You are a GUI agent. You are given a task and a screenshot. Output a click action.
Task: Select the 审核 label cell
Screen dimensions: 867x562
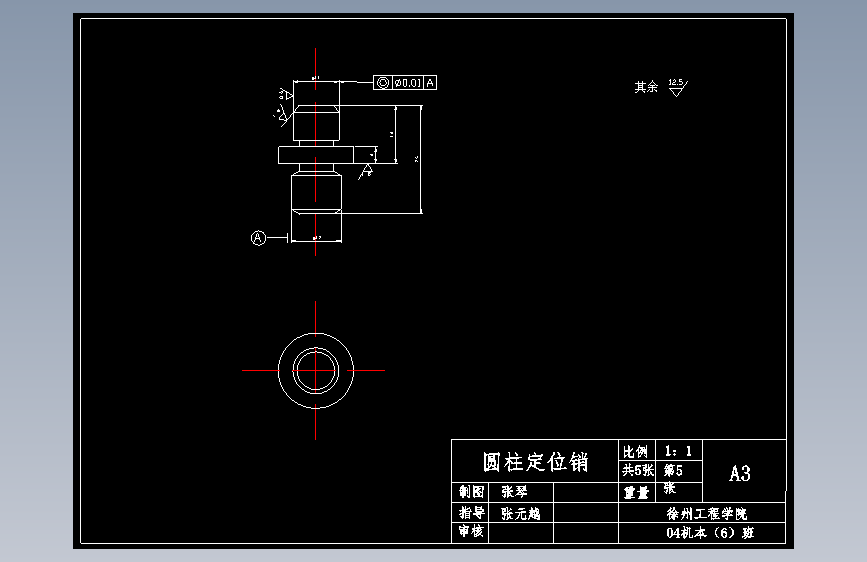click(471, 532)
